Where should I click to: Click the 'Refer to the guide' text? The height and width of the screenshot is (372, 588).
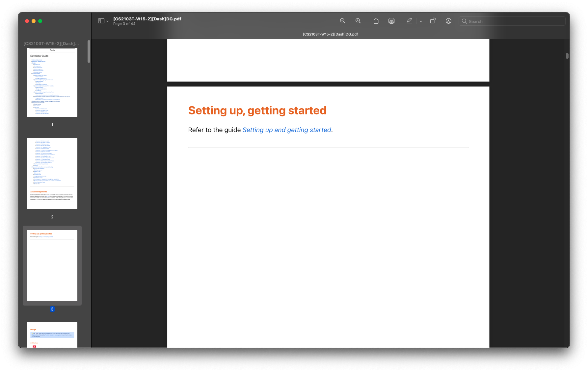point(214,130)
